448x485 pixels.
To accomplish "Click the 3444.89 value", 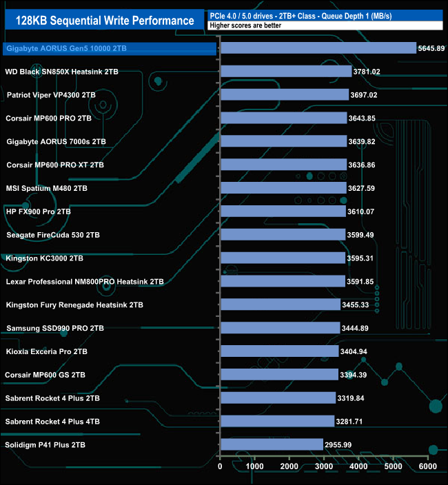I will pyautogui.click(x=355, y=328).
